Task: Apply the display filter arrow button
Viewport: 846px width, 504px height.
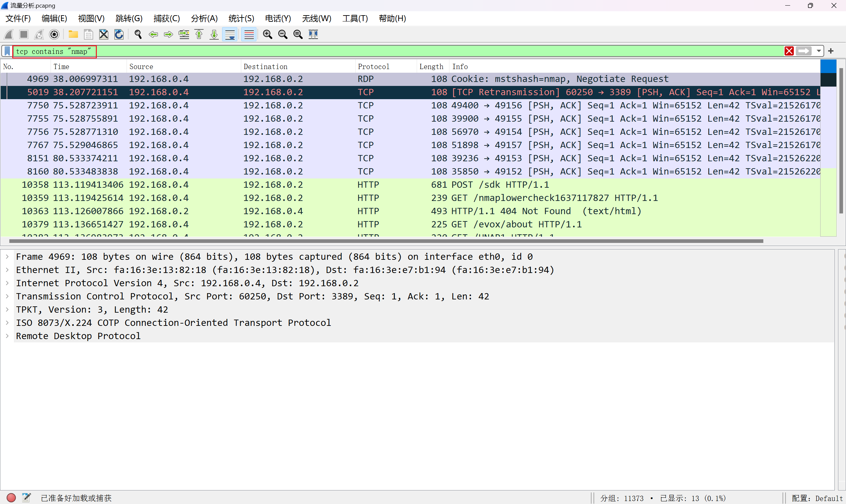Action: [804, 51]
